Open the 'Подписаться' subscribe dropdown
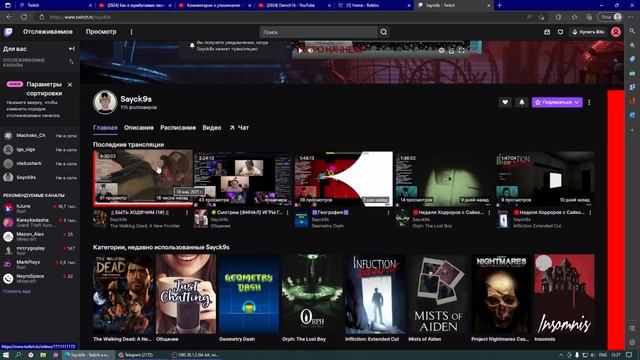 [x=557, y=102]
